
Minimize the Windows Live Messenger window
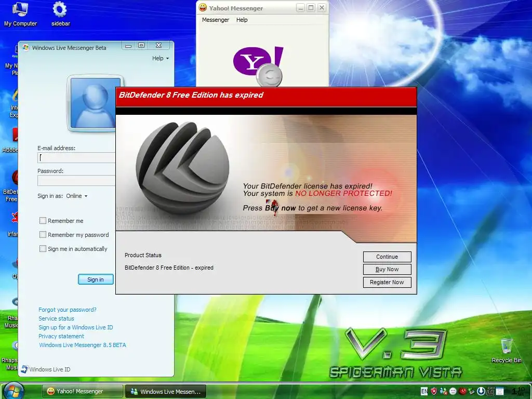click(128, 46)
